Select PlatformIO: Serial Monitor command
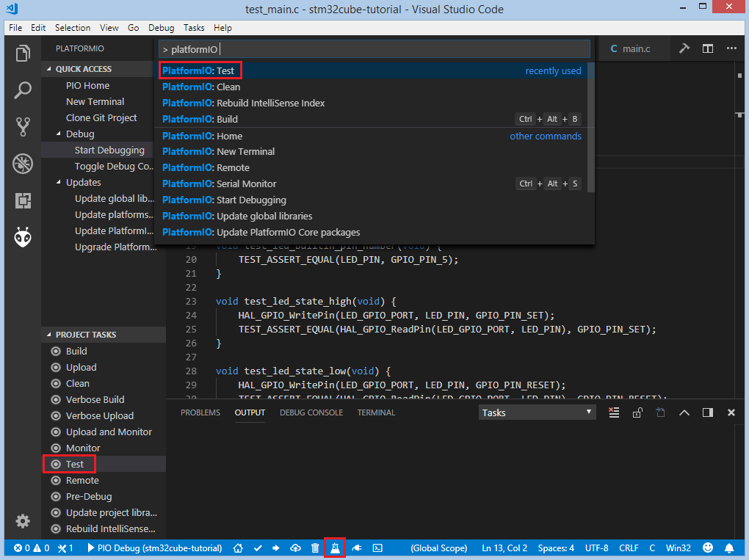 (x=374, y=183)
